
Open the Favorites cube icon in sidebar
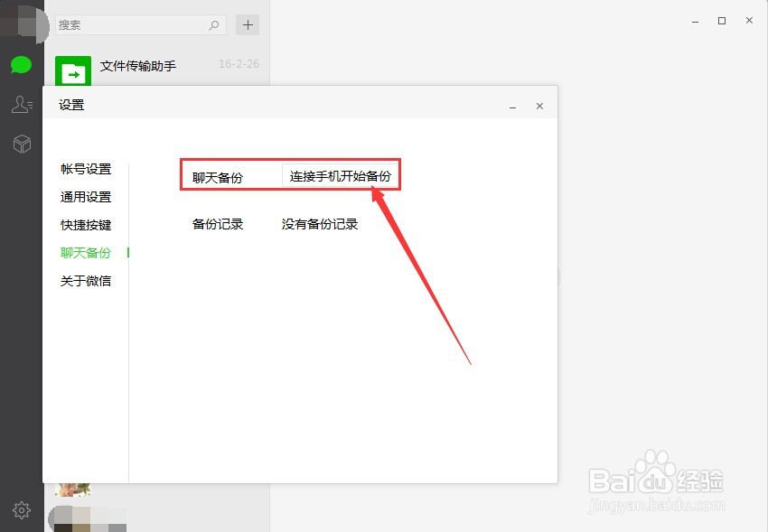22,144
